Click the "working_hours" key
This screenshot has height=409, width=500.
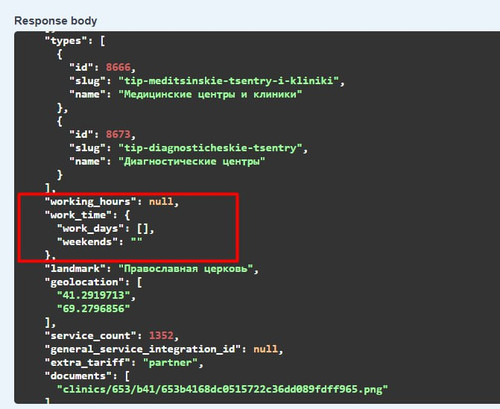click(x=91, y=202)
